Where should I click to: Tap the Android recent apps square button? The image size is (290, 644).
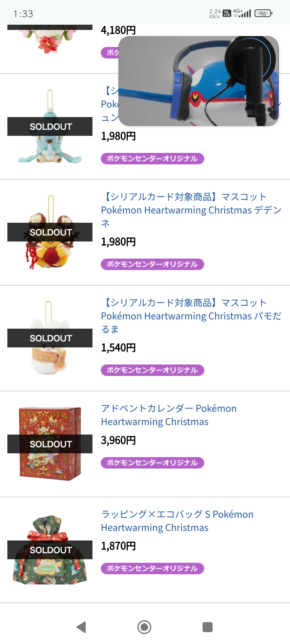point(208,627)
